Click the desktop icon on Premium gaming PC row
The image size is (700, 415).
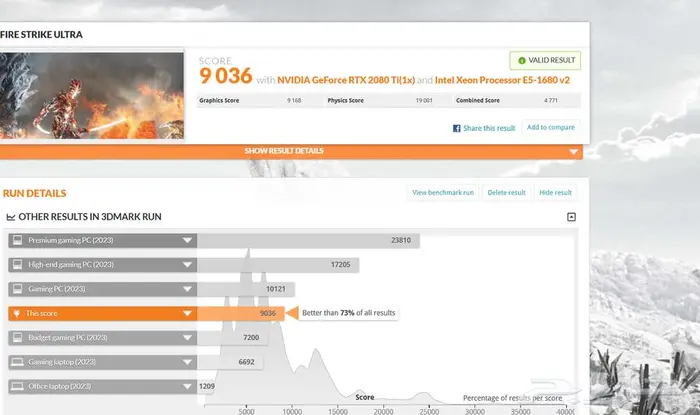coord(17,241)
